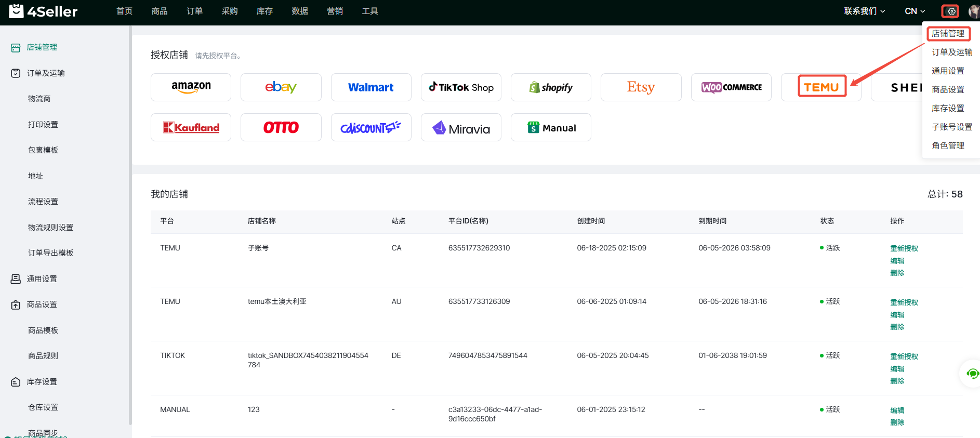The height and width of the screenshot is (438, 980).
Task: Authorize an Amazon store
Action: pos(191,87)
